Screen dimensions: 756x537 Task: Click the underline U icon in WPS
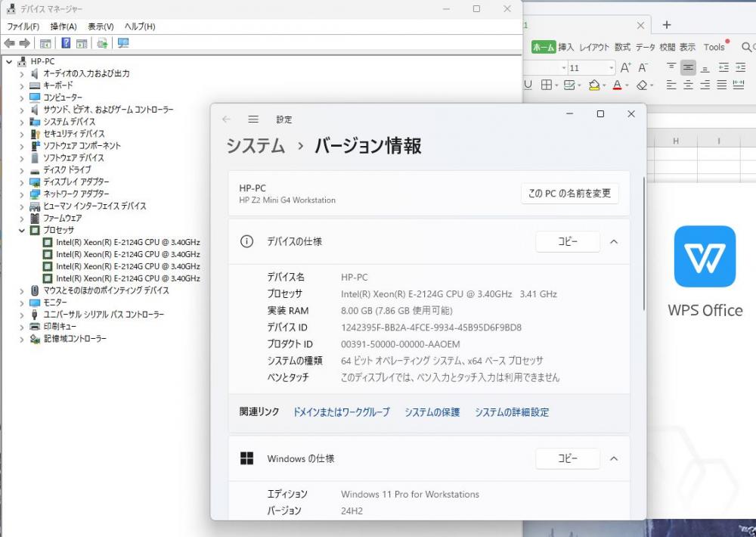(528, 85)
